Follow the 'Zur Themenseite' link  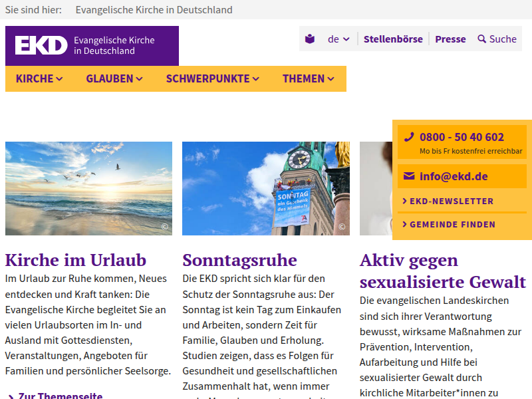pyautogui.click(x=60, y=396)
